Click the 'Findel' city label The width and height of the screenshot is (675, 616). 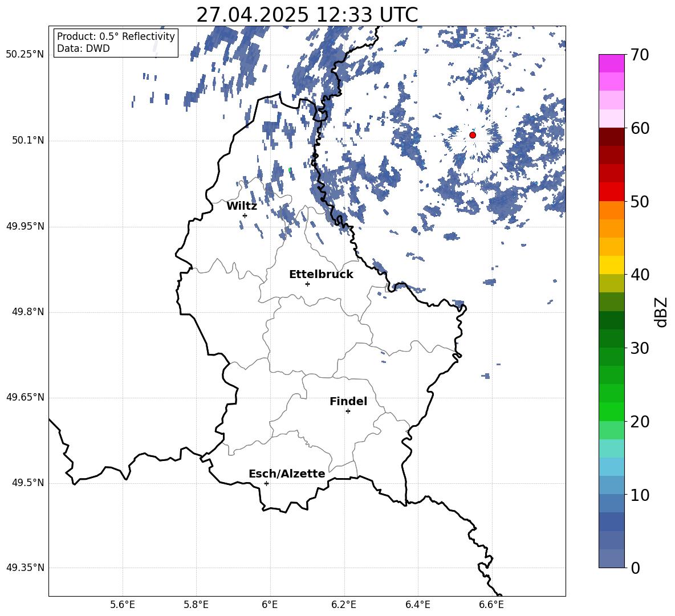point(348,401)
